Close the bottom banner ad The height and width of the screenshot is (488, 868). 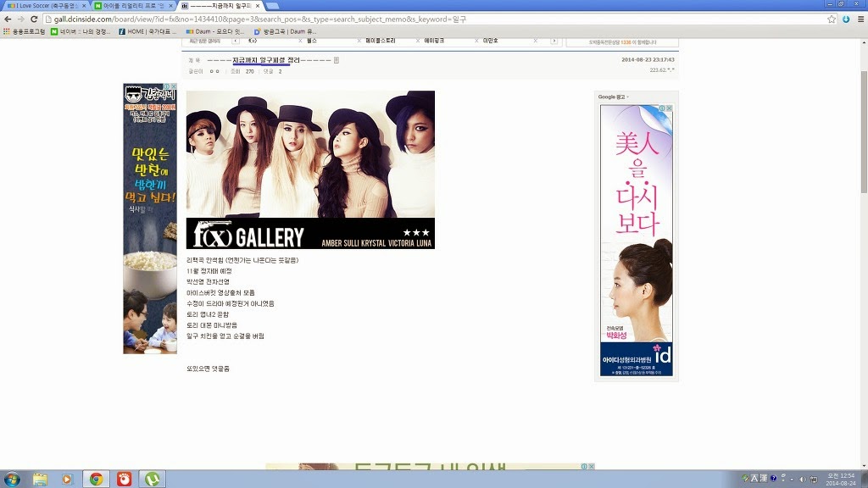coord(591,467)
